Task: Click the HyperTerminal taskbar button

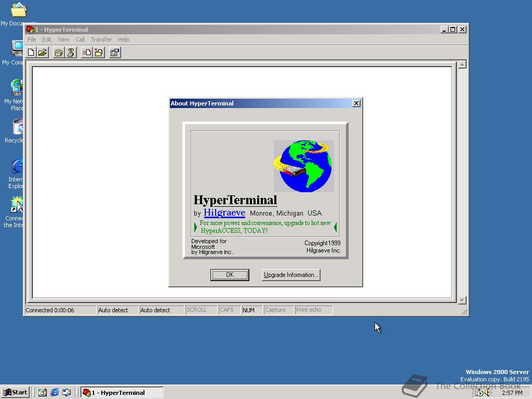Action: [122, 393]
